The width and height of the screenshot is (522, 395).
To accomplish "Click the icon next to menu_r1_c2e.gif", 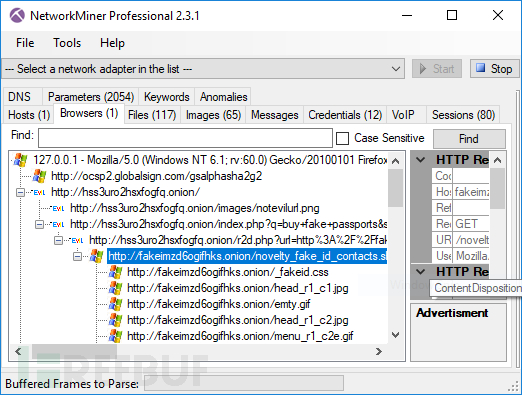I will tap(115, 336).
